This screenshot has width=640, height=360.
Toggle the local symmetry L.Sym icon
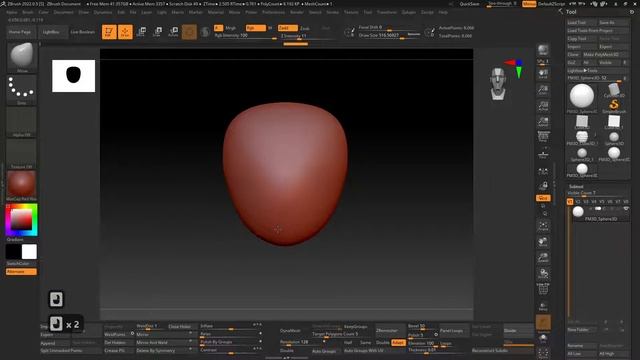coord(543,172)
